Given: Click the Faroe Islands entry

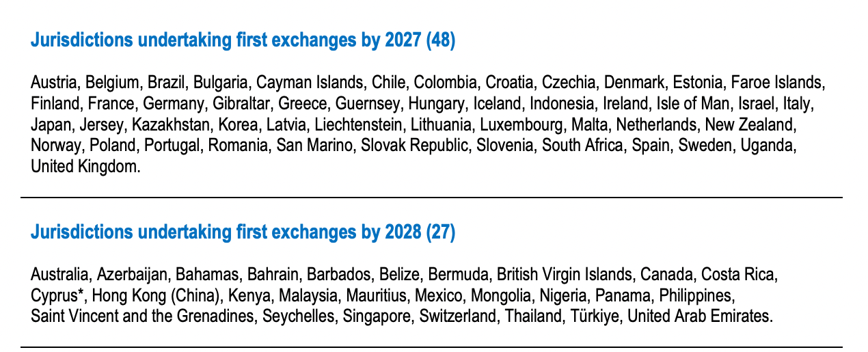Looking at the screenshot, I should pyautogui.click(x=777, y=83).
